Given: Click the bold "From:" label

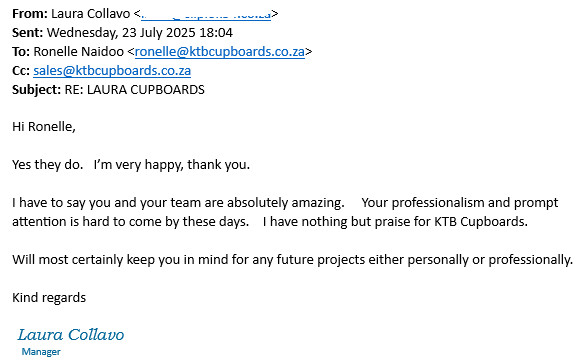Looking at the screenshot, I should (x=30, y=14).
